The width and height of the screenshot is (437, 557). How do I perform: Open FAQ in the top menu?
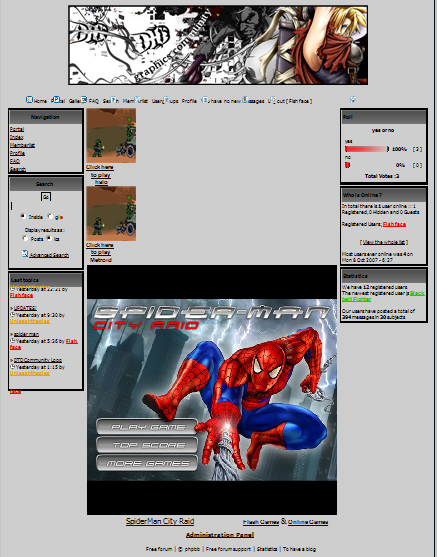point(94,101)
